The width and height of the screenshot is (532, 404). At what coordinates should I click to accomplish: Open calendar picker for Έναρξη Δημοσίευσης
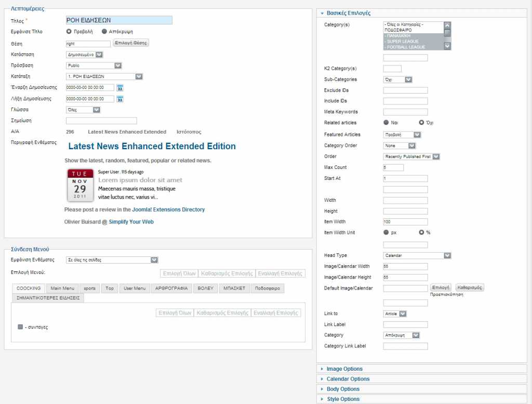click(x=119, y=88)
